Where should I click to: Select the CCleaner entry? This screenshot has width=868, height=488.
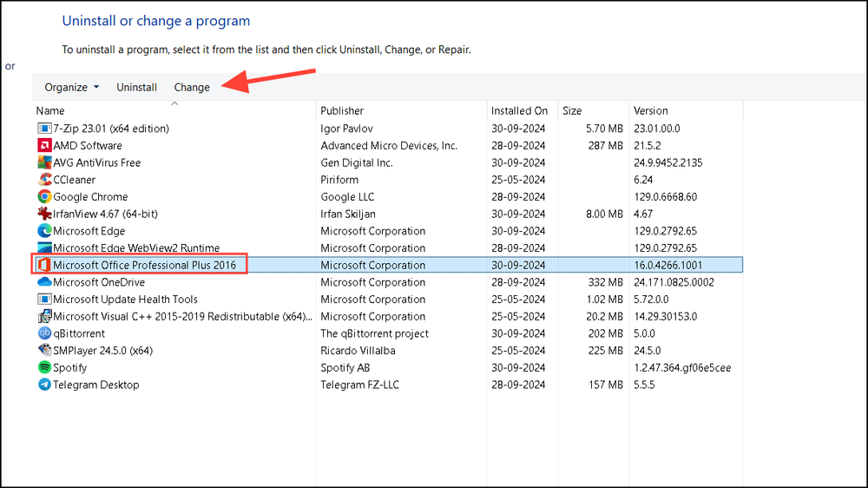pos(74,180)
